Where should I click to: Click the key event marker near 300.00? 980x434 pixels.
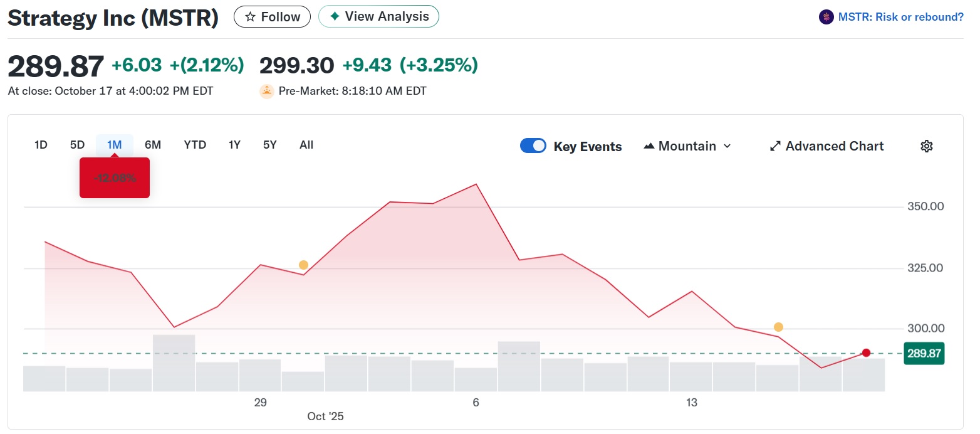pos(778,327)
